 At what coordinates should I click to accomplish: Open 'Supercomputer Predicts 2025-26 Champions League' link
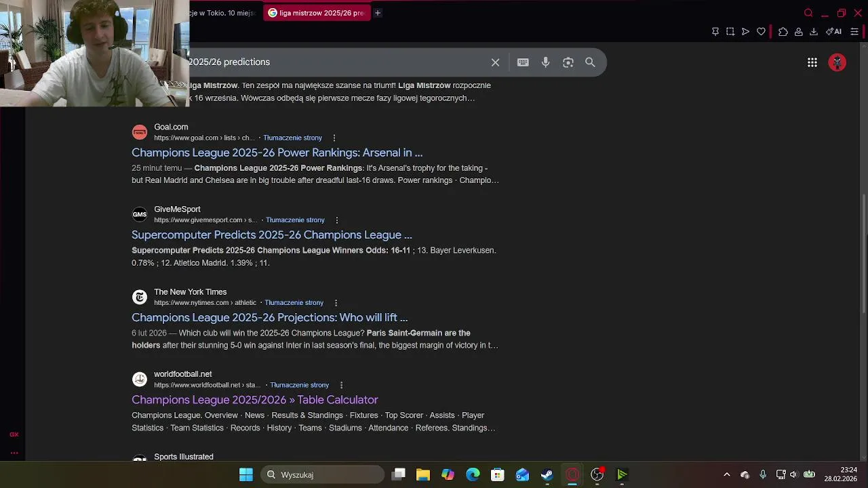tap(272, 235)
